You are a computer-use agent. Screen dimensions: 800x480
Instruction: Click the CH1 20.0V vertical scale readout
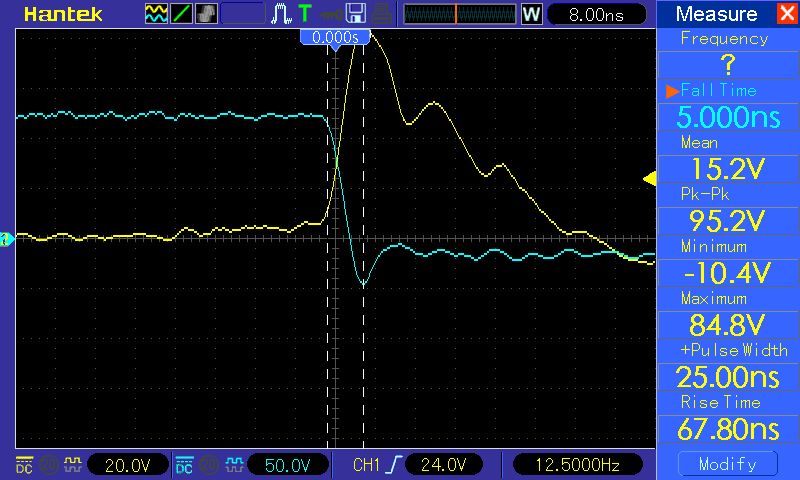128,465
